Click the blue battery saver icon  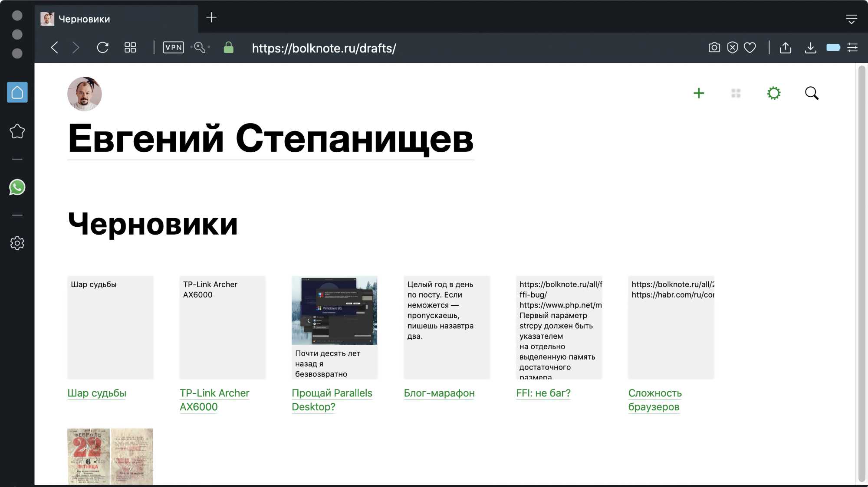[833, 47]
